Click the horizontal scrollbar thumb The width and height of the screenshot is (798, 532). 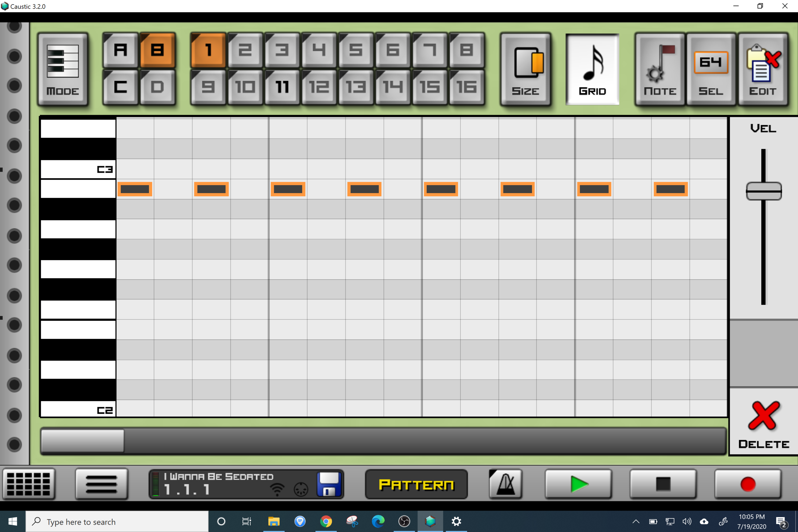82,441
